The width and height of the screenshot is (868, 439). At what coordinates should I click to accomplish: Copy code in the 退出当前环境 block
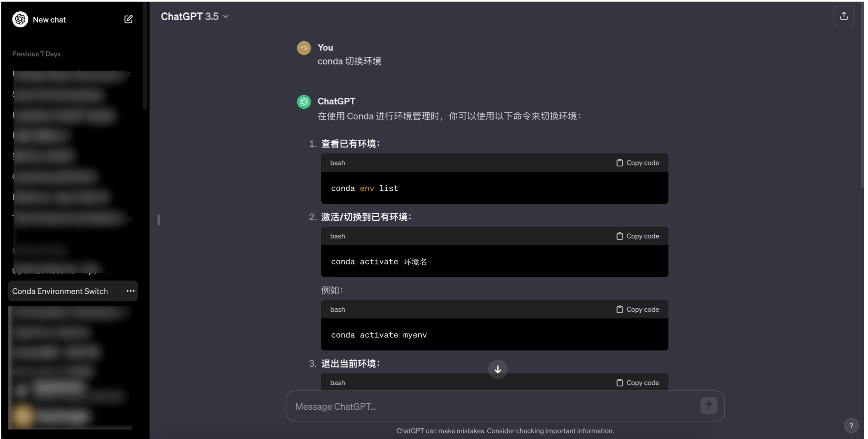pyautogui.click(x=637, y=383)
